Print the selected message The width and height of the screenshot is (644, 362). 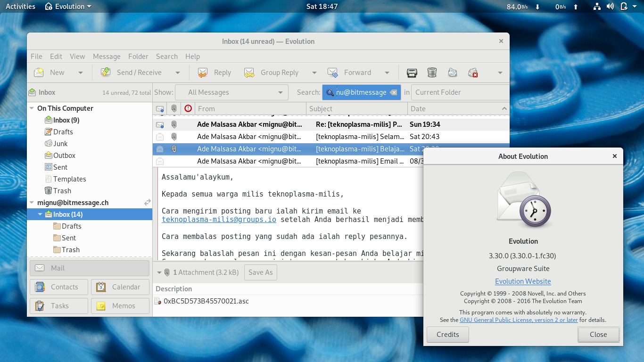point(412,72)
